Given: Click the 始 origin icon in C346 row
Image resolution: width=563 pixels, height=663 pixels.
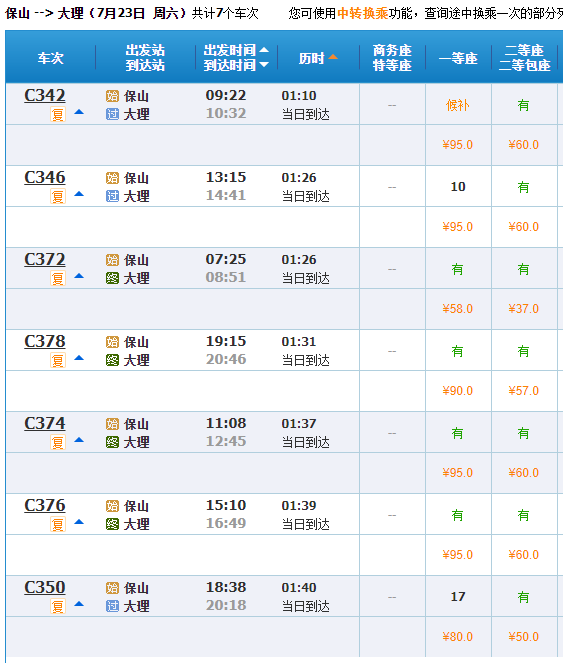Looking at the screenshot, I should tap(112, 178).
